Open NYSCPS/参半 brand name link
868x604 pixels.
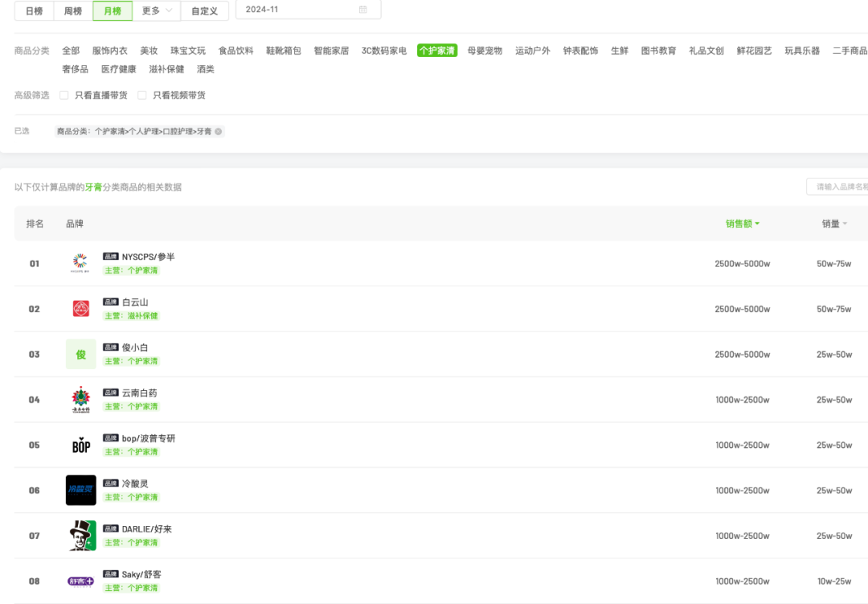tap(149, 257)
